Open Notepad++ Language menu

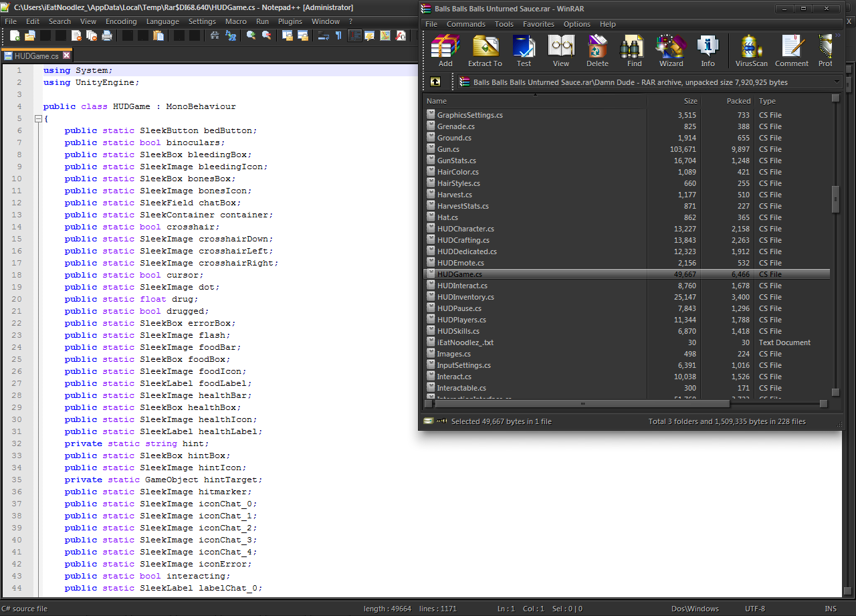(163, 21)
